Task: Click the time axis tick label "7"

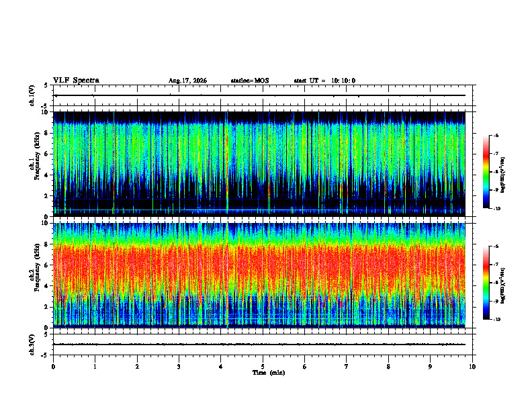Action: pyautogui.click(x=347, y=367)
